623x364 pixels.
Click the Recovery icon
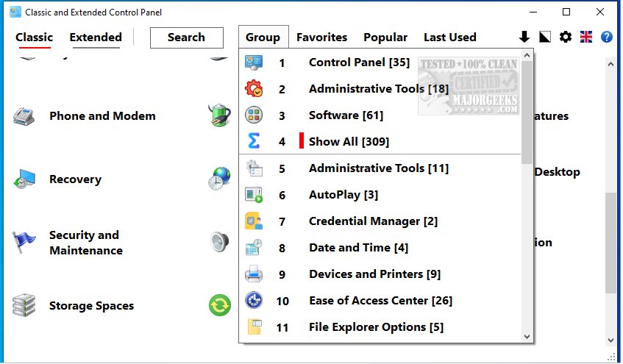pyautogui.click(x=24, y=179)
